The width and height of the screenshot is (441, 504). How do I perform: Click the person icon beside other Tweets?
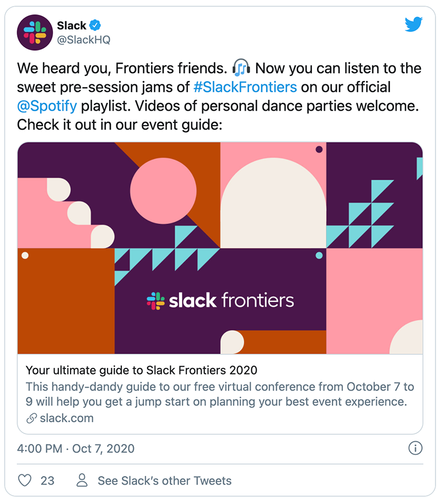pos(82,480)
